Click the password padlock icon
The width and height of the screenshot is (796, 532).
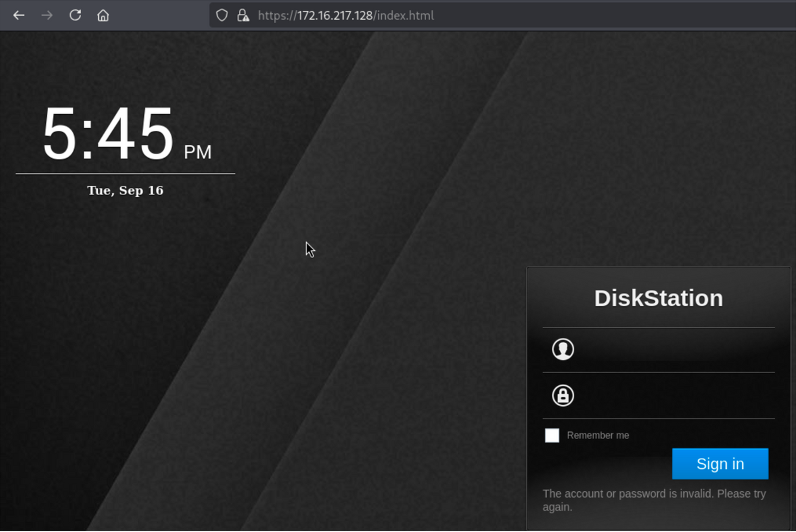563,395
